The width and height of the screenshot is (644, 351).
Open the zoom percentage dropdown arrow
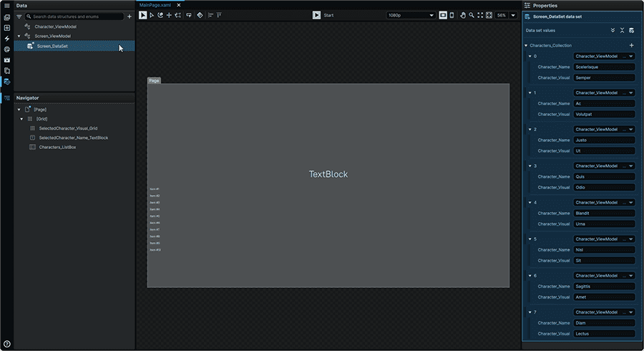513,15
